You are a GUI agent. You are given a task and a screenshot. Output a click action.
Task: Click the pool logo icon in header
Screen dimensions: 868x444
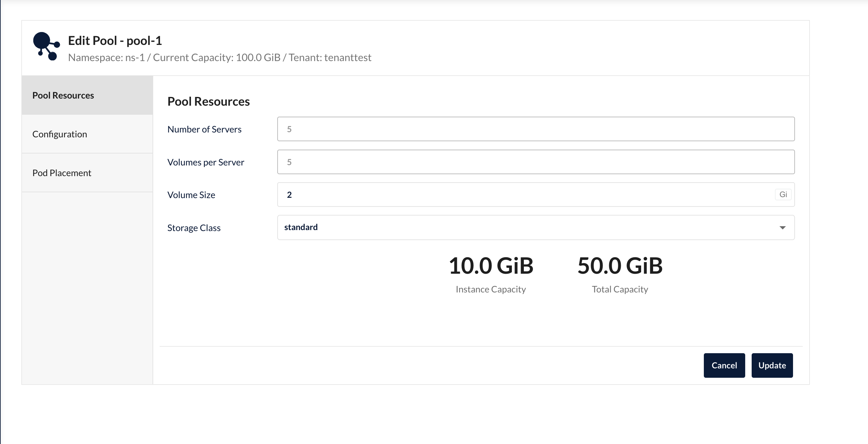(46, 47)
